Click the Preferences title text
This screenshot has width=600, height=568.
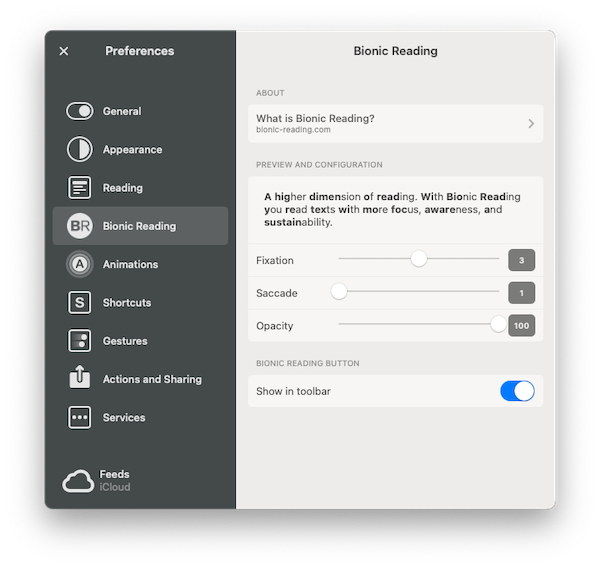pos(140,51)
